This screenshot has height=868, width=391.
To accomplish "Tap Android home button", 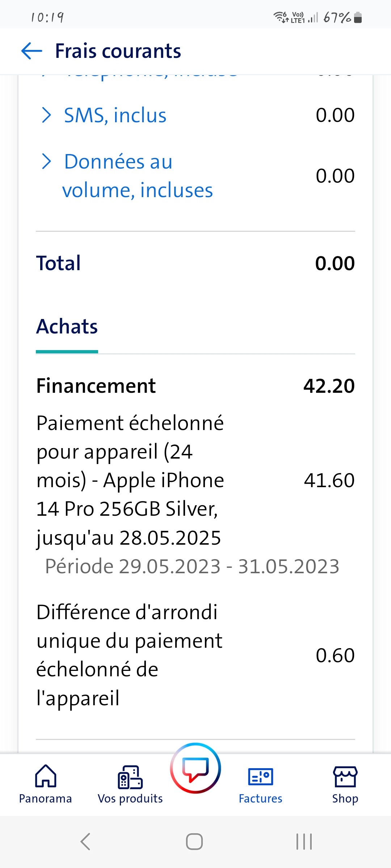I will pyautogui.click(x=194, y=841).
